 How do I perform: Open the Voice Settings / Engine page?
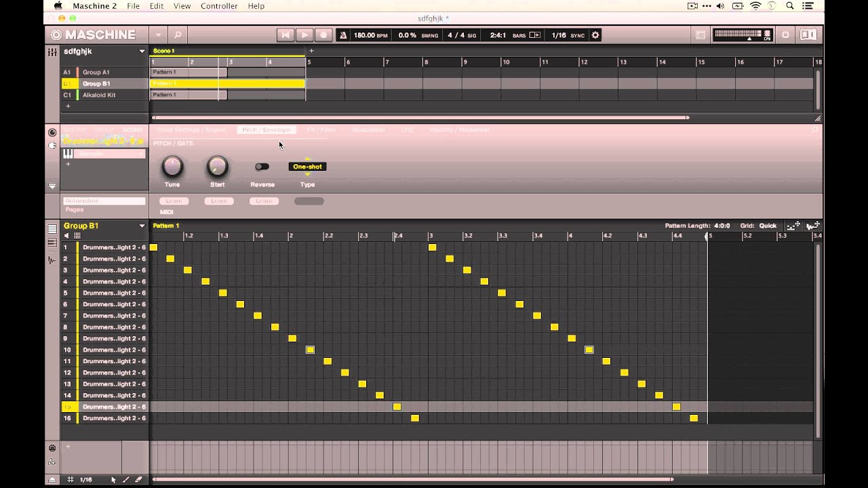pyautogui.click(x=191, y=130)
